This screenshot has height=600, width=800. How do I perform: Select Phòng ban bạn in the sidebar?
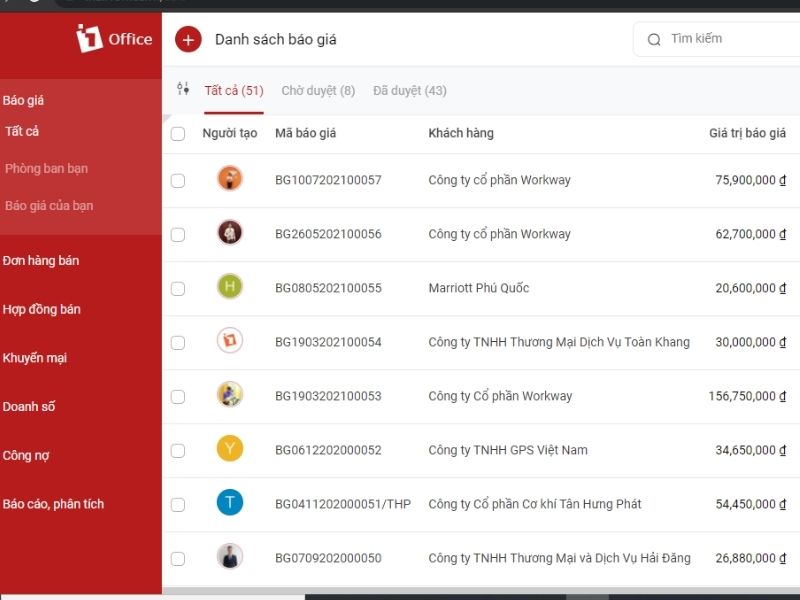[x=46, y=168]
